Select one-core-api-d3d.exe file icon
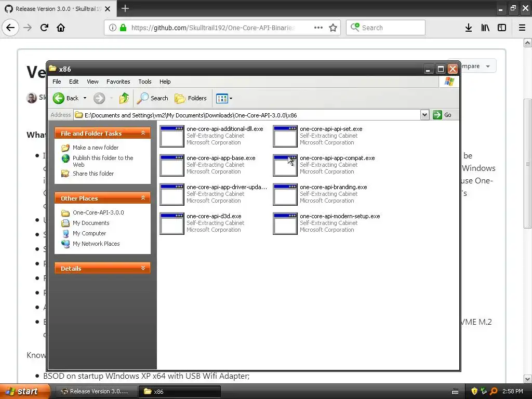This screenshot has height=399, width=532. 171,223
